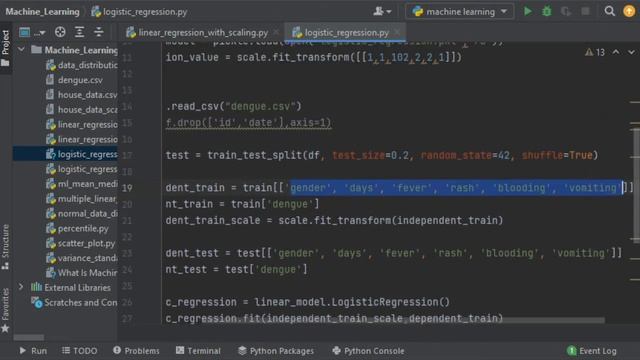
Task: Open variance_stand file in tree
Action: click(82, 258)
